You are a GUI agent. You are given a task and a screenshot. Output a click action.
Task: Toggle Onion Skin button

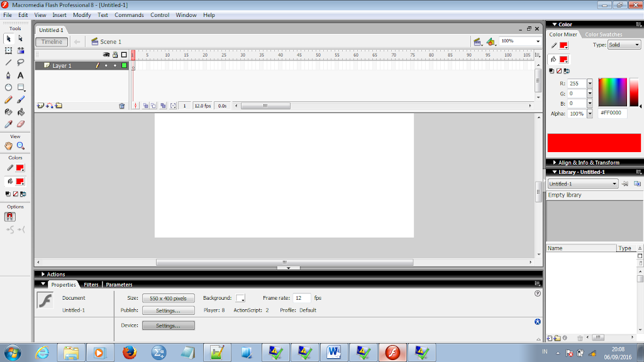[146, 106]
